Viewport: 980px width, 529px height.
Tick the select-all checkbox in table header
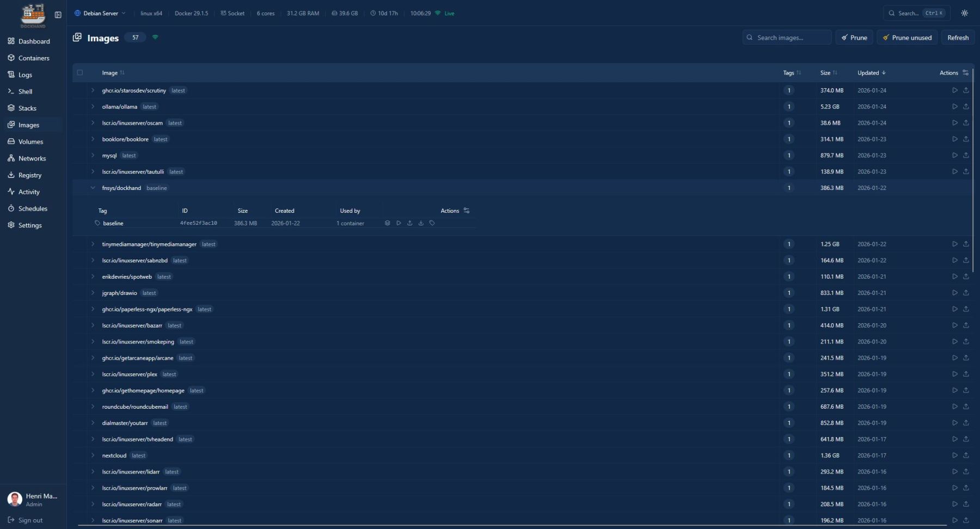pos(80,73)
